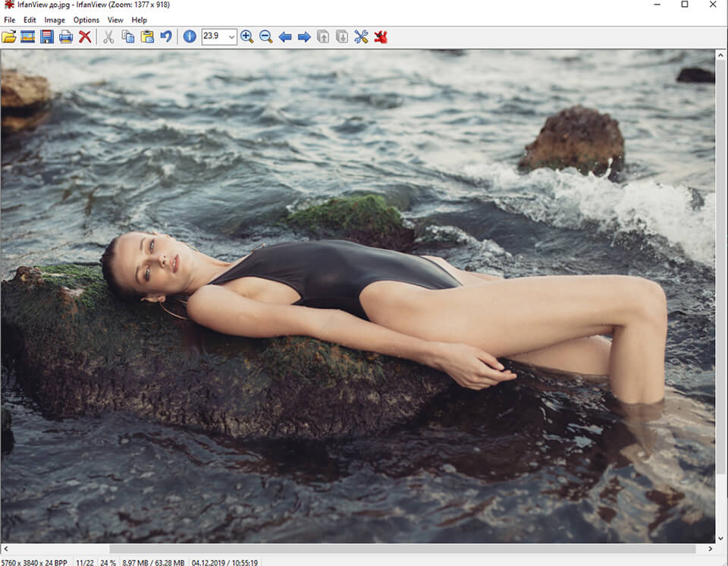The width and height of the screenshot is (728, 566).
Task: Copy image using the Copy icon
Action: click(x=128, y=36)
